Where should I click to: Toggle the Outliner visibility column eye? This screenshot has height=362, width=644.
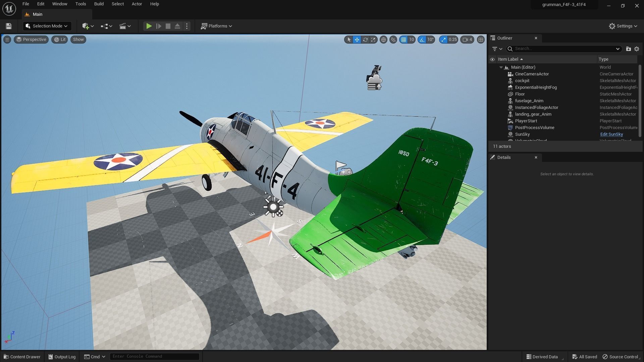492,59
